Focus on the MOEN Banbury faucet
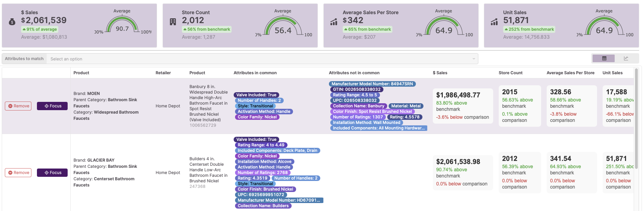Screen dimensions: 644x211 pyautogui.click(x=52, y=106)
